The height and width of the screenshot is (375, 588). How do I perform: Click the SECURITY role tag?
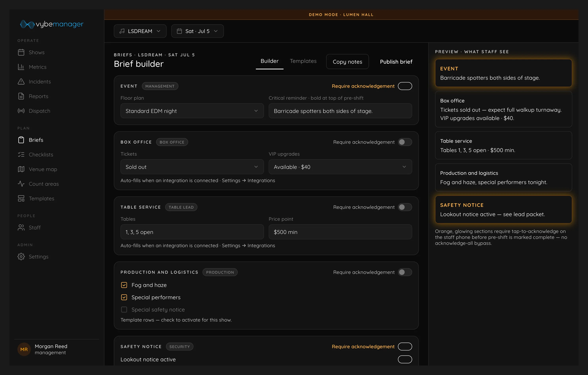click(179, 346)
